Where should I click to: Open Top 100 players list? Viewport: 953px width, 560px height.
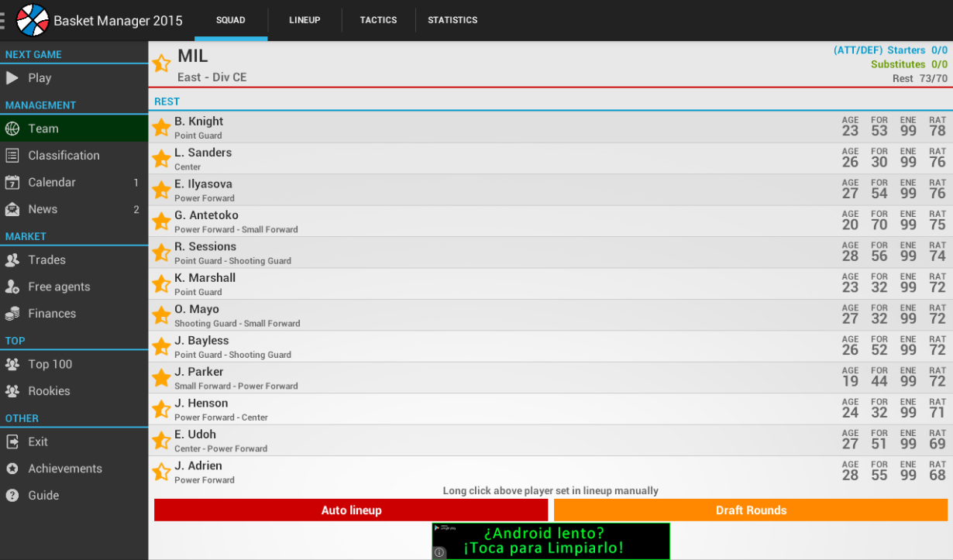(x=74, y=364)
